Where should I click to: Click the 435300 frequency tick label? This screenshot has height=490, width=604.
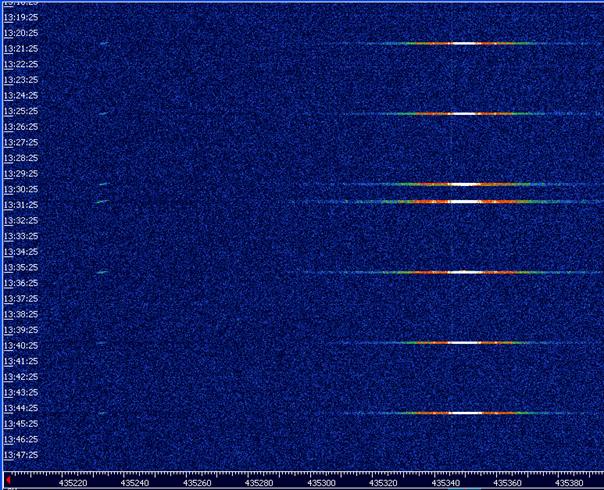(322, 483)
